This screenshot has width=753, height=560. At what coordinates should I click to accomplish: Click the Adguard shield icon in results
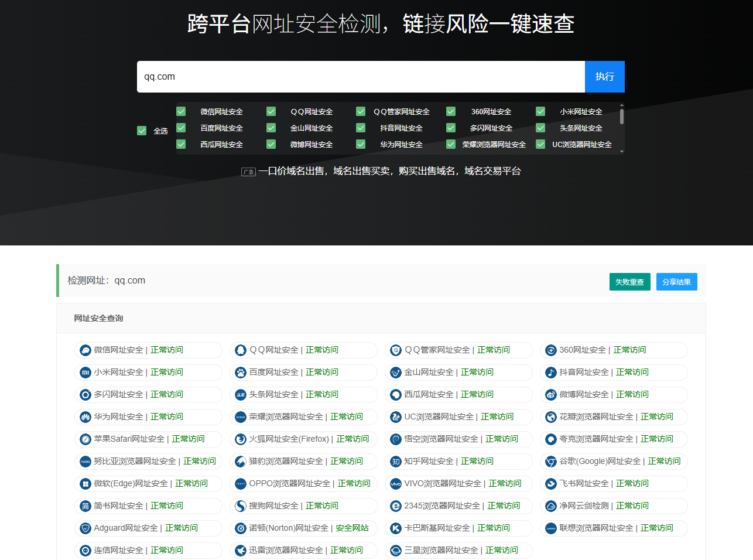[85, 528]
